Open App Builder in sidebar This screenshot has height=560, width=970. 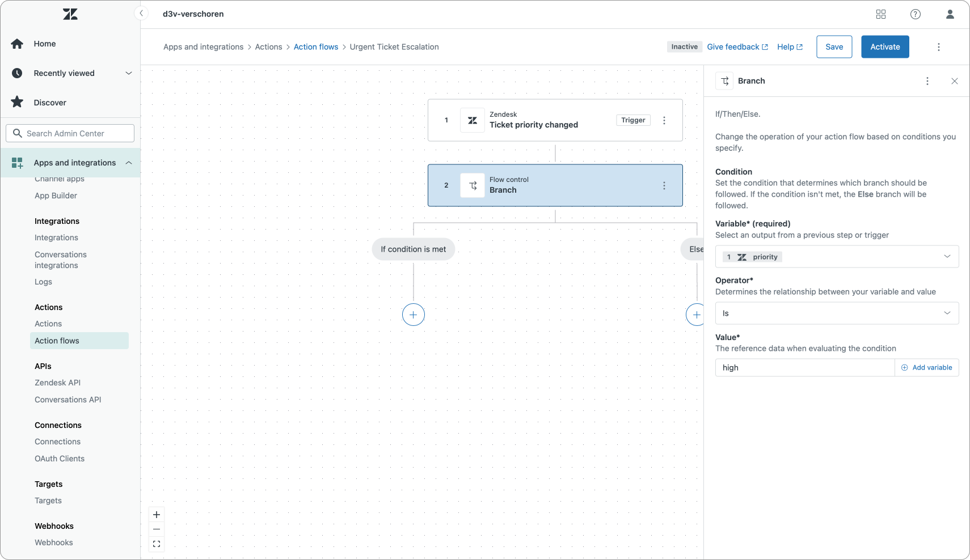[x=56, y=196]
